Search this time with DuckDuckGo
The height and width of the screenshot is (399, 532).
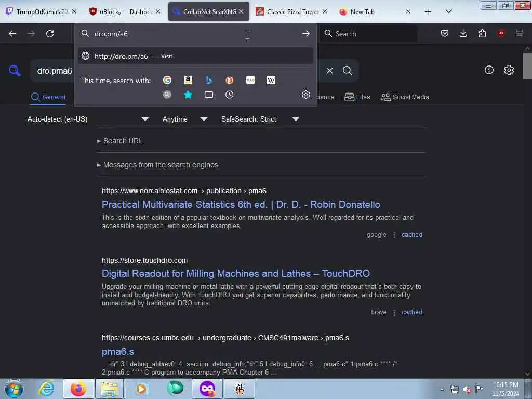coord(229,80)
